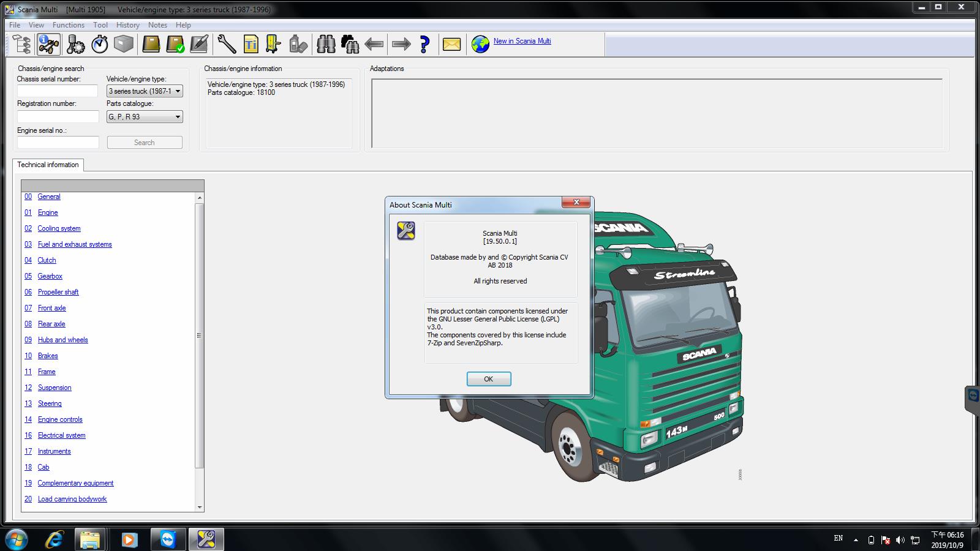This screenshot has width=980, height=551.
Task: Open the Functions menu
Action: [69, 25]
